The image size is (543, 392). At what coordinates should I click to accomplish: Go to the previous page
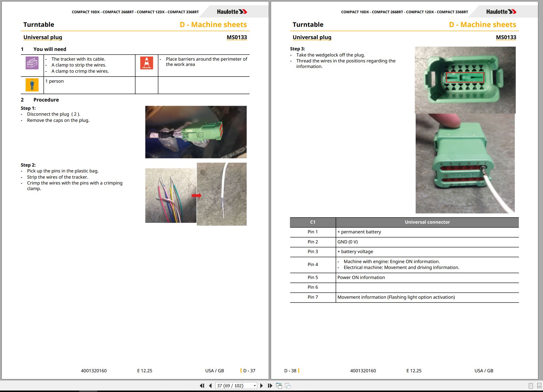(x=210, y=386)
